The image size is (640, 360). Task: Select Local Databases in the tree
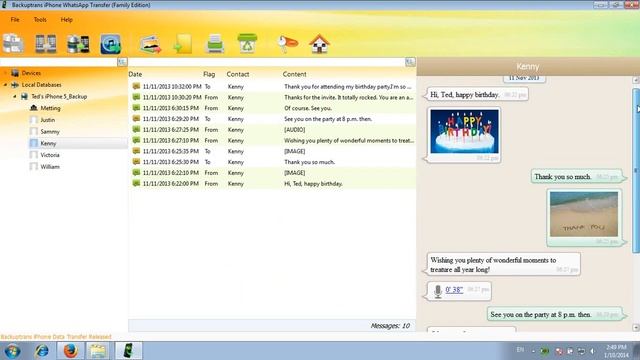click(41, 85)
